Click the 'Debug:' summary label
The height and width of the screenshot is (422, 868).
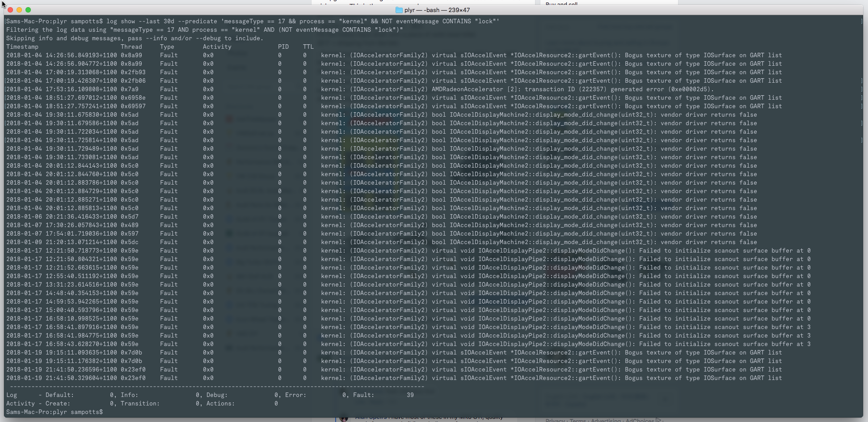tap(217, 395)
